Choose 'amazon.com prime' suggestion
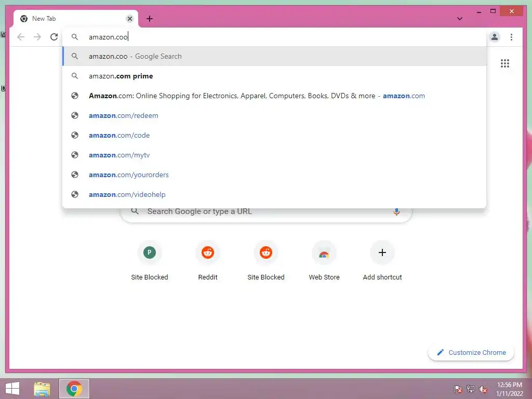Viewport: 532px width, 399px height. tap(274, 76)
